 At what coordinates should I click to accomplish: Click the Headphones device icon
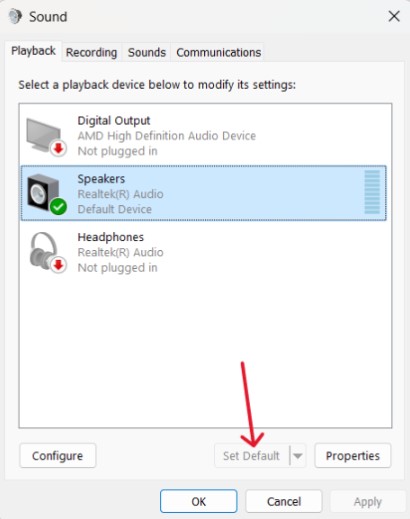47,252
